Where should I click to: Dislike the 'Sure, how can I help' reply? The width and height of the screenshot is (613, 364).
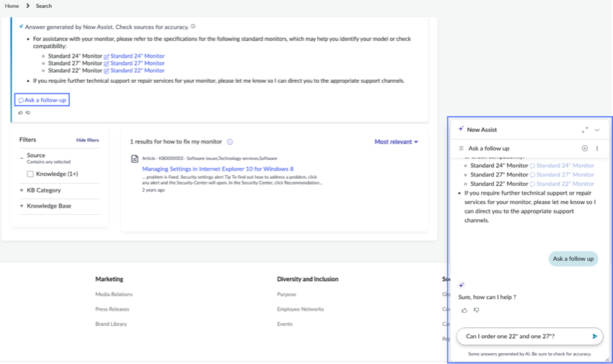coord(476,310)
